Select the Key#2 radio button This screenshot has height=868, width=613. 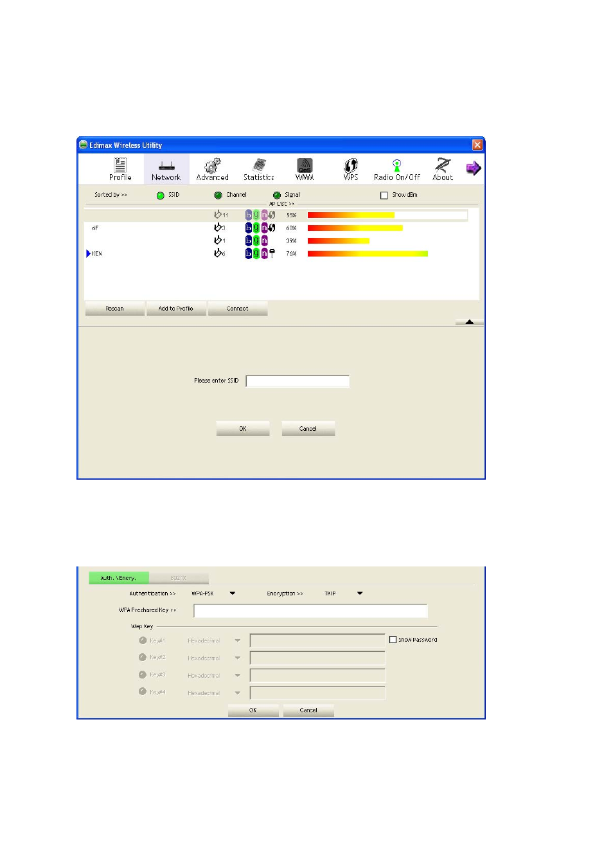pyautogui.click(x=143, y=657)
